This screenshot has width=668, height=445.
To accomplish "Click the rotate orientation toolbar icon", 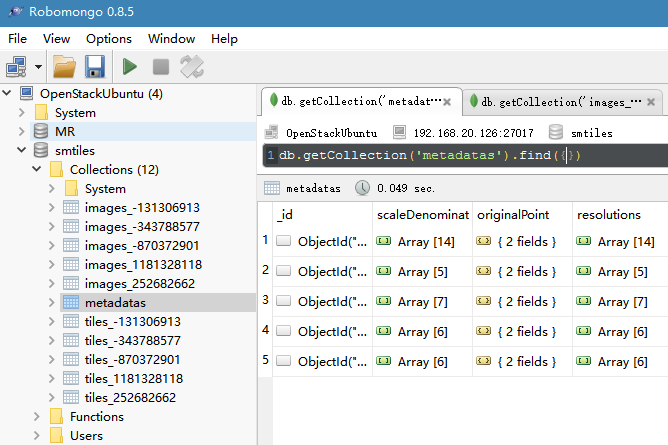I will 192,67.
